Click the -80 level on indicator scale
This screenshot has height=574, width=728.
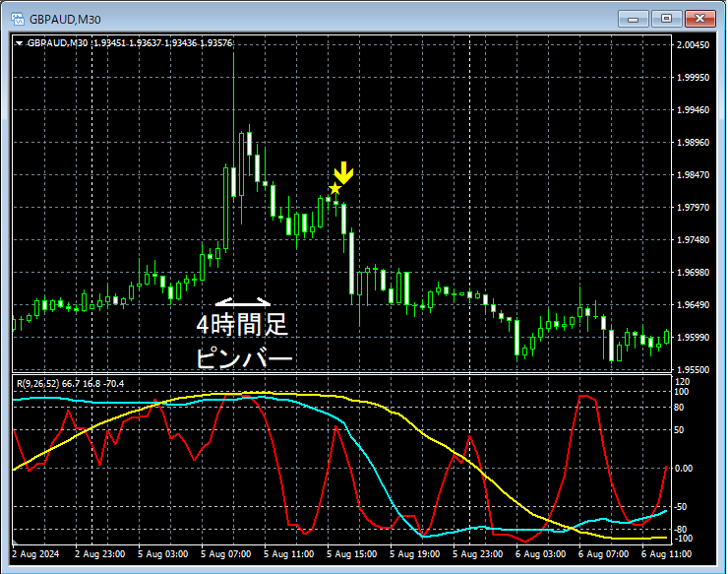680,530
